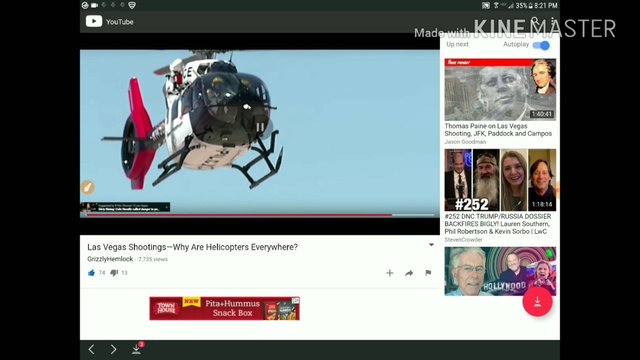Tap the red download floating button
Image resolution: width=640 pixels, height=360 pixels.
pos(538,302)
